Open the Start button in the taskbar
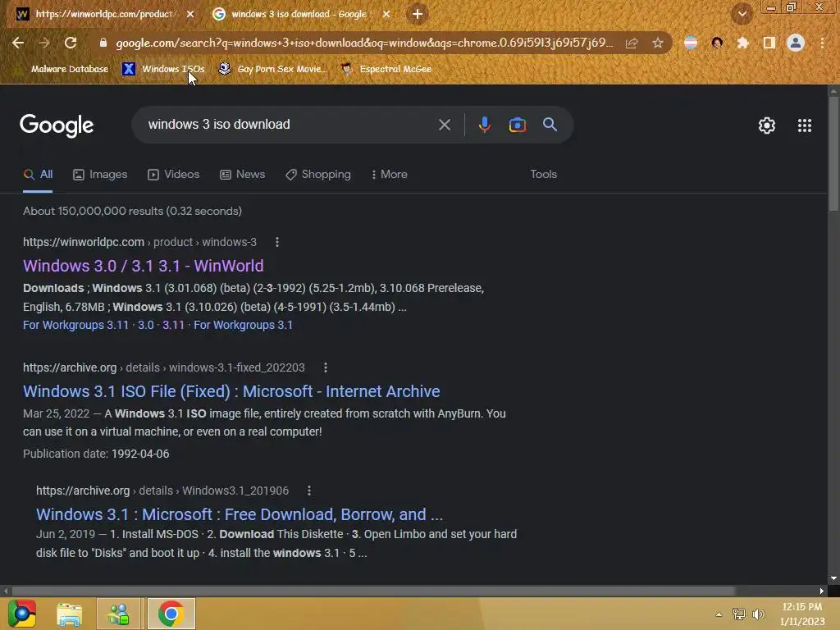The height and width of the screenshot is (630, 840). (x=22, y=614)
